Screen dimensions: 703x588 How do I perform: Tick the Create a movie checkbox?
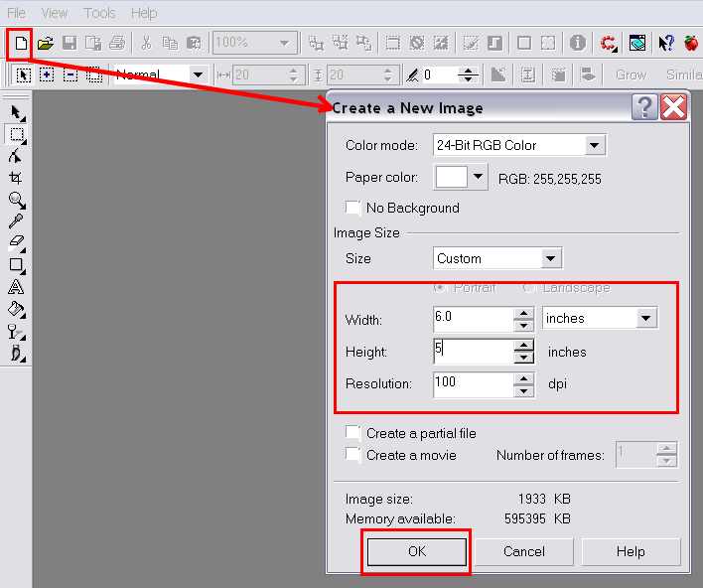[352, 455]
